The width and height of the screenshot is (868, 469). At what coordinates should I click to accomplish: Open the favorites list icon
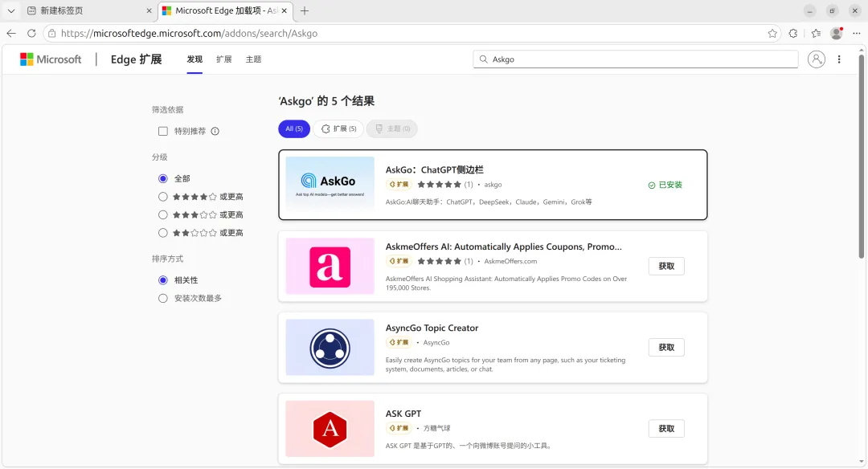coord(816,33)
